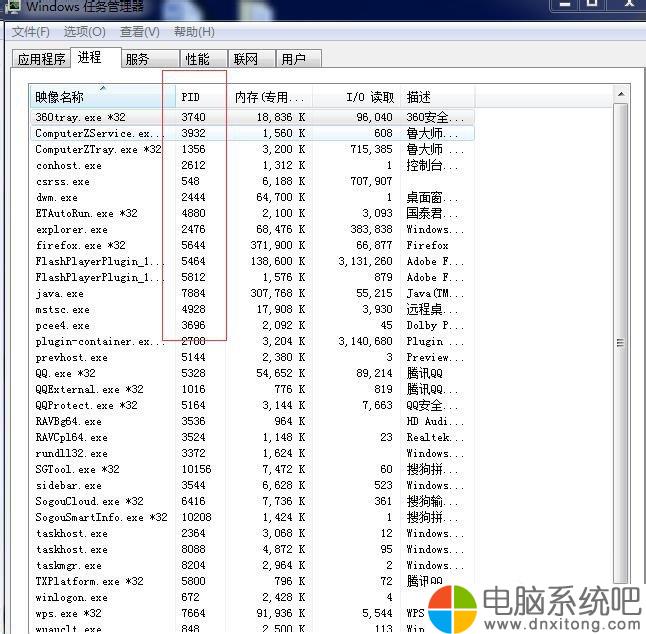
Task: Select the RAVBg64.exe process
Action: [252, 421]
